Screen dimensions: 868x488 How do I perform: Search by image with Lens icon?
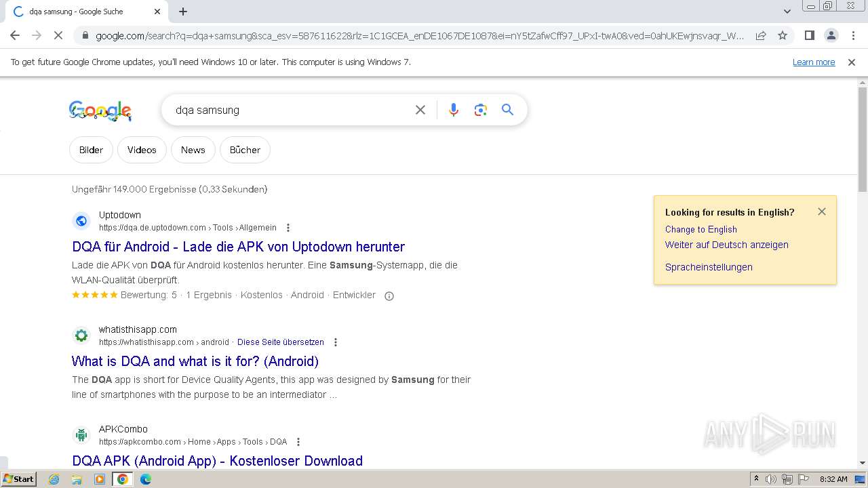[x=481, y=110]
